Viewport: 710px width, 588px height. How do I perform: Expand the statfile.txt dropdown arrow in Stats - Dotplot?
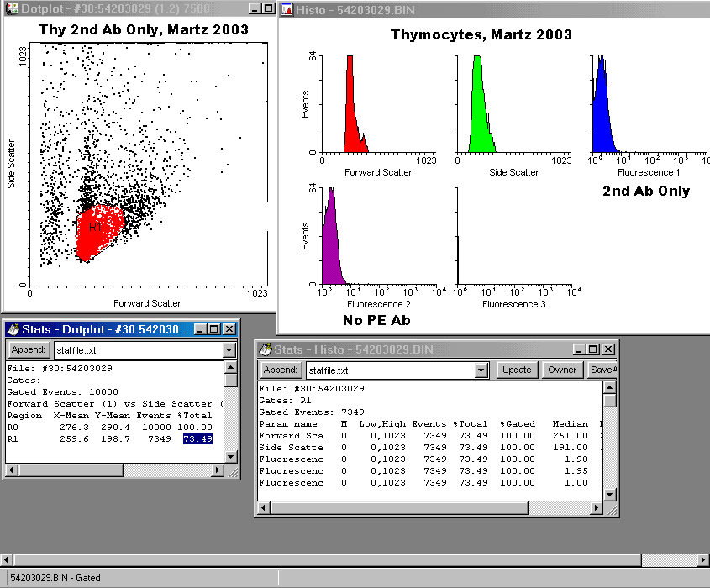coord(229,349)
